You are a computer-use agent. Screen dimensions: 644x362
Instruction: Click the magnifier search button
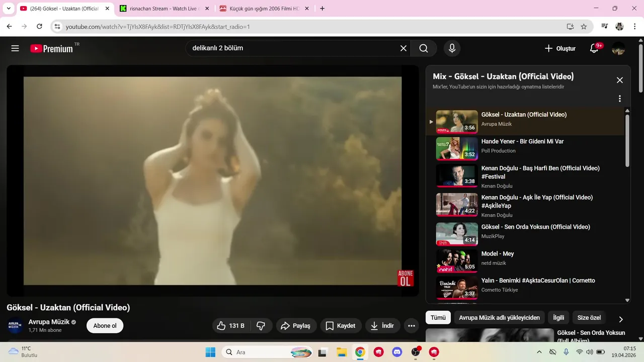(424, 48)
